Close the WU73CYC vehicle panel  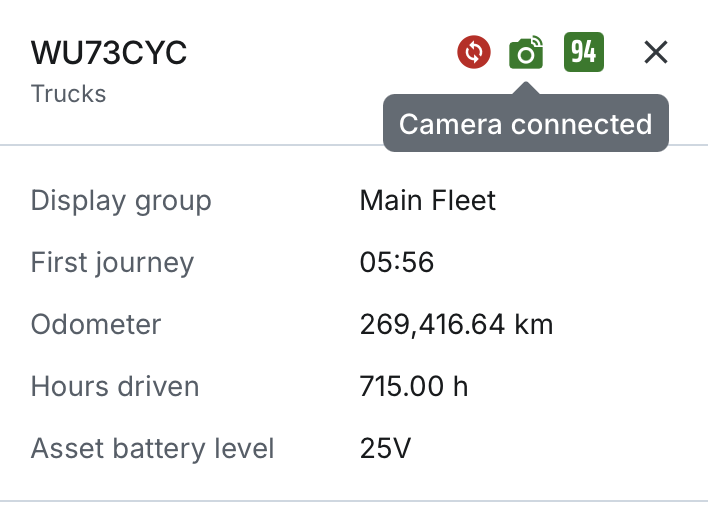coord(656,52)
